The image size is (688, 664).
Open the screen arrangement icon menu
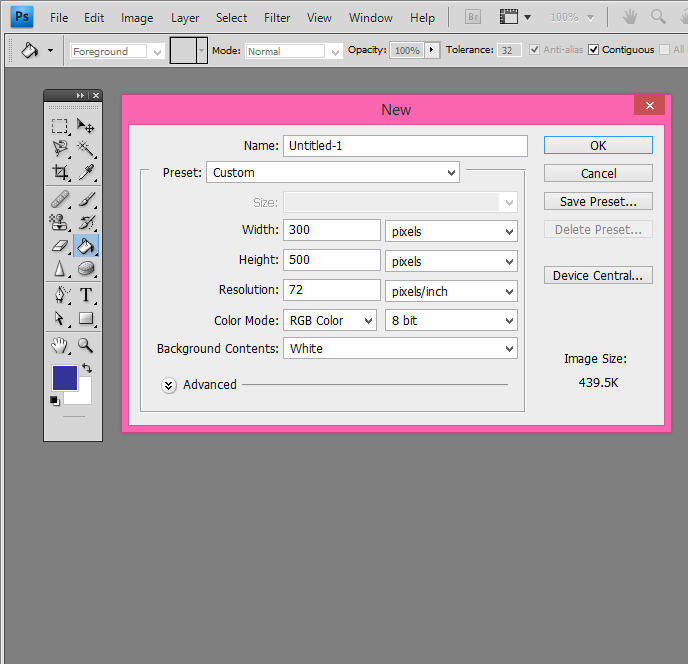(x=515, y=17)
